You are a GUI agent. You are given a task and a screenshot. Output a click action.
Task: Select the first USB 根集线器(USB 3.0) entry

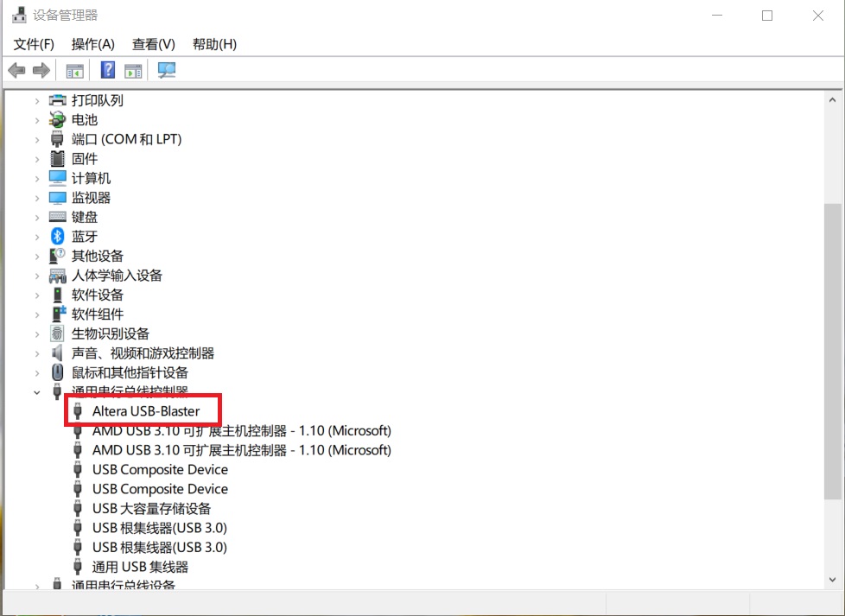click(x=160, y=528)
